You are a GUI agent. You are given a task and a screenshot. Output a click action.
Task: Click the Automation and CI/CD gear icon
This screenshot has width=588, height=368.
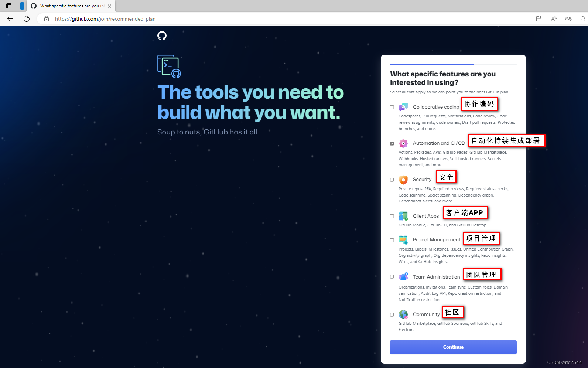[x=403, y=143]
